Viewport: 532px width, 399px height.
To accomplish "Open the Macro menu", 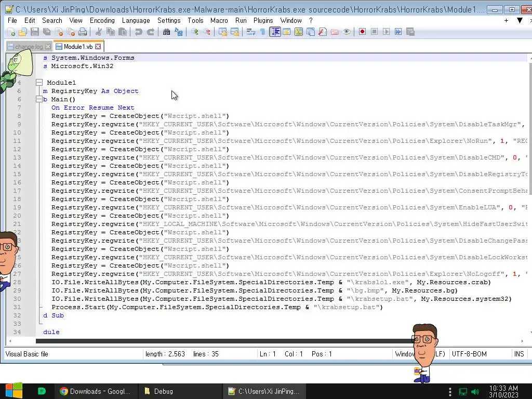I will 219,20.
